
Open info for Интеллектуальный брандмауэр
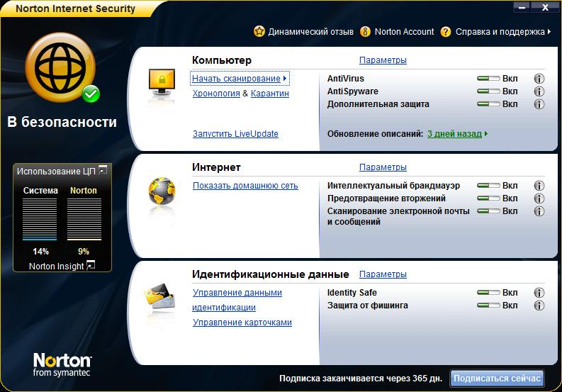pyautogui.click(x=539, y=186)
